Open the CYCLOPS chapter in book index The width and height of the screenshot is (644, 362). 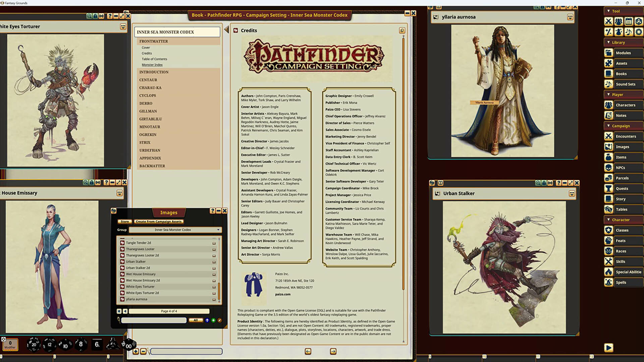[x=148, y=96]
